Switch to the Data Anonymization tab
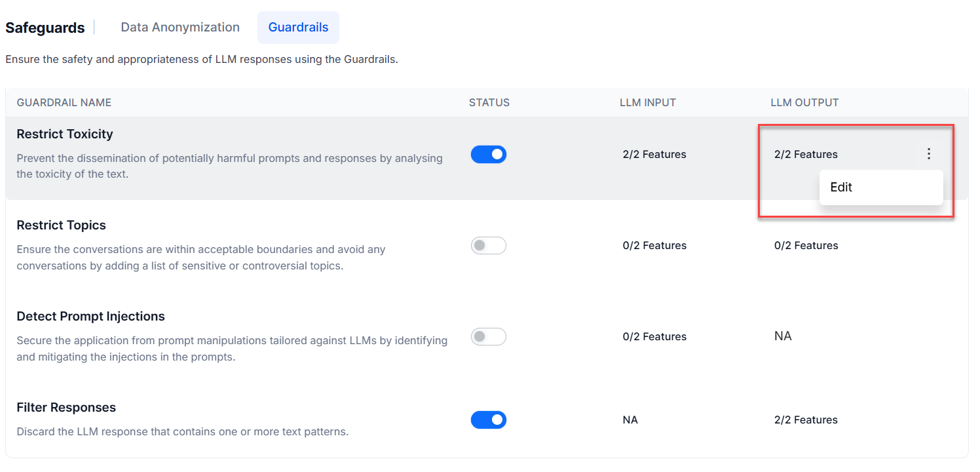 click(x=180, y=28)
